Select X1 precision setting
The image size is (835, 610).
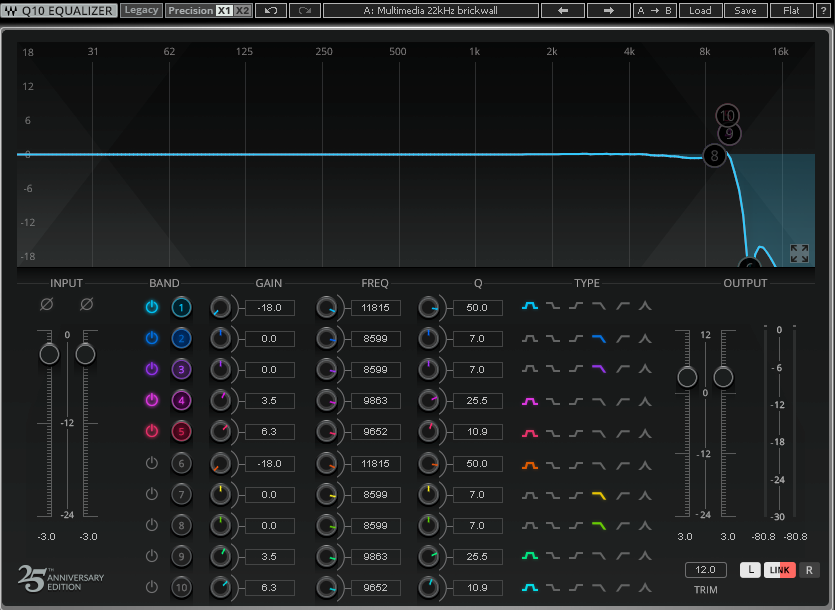point(224,10)
